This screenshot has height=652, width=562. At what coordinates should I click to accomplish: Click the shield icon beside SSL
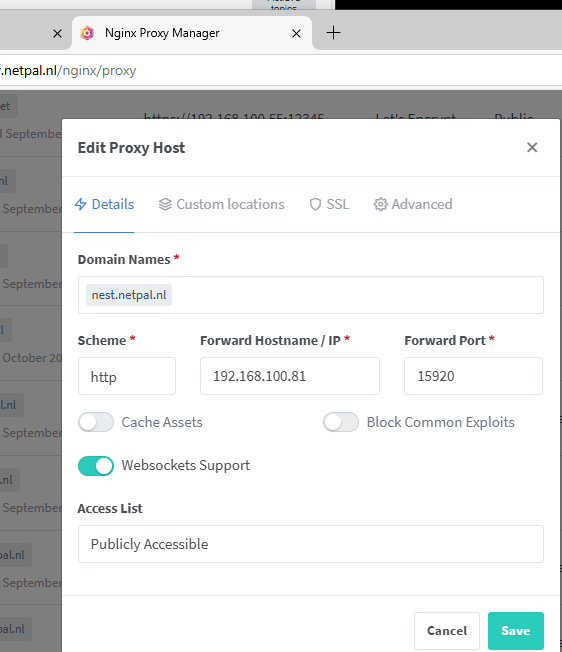(315, 204)
